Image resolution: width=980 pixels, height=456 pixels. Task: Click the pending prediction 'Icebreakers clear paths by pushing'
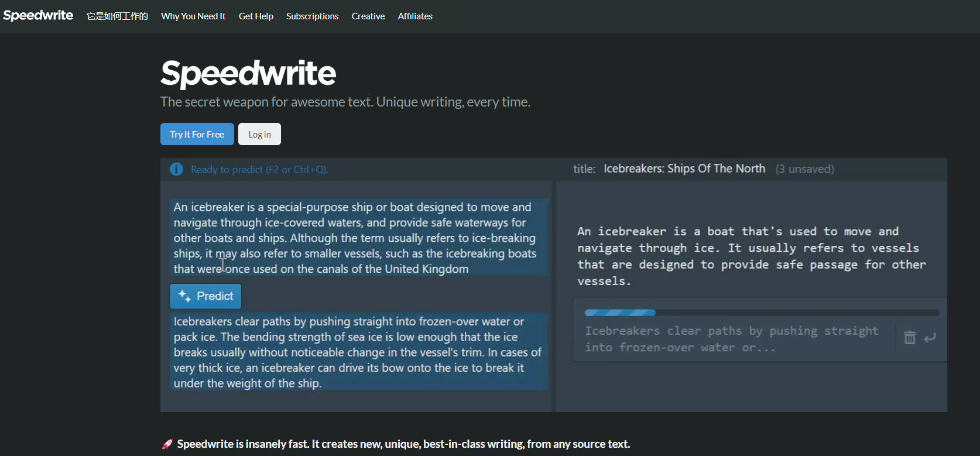tap(732, 339)
